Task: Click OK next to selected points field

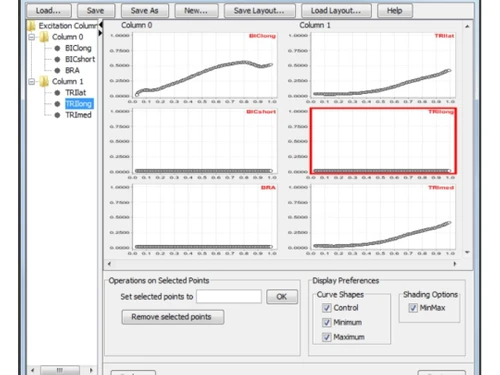Action: tap(282, 296)
